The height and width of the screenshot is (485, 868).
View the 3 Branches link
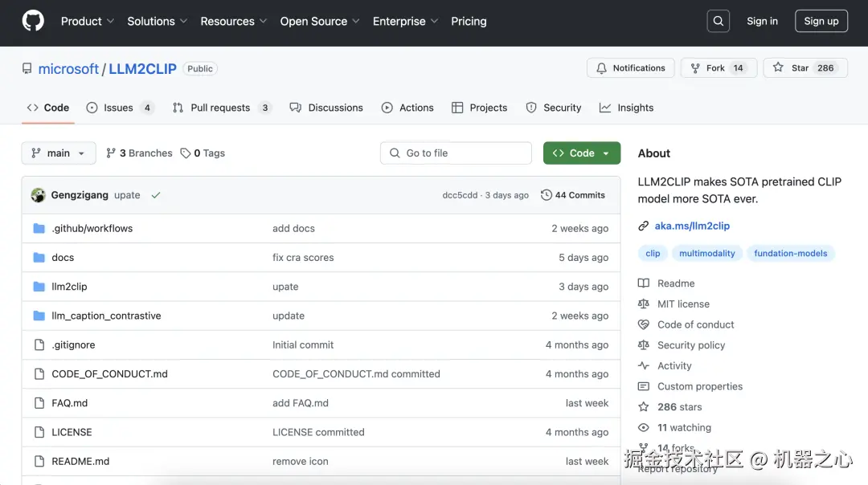pyautogui.click(x=140, y=153)
